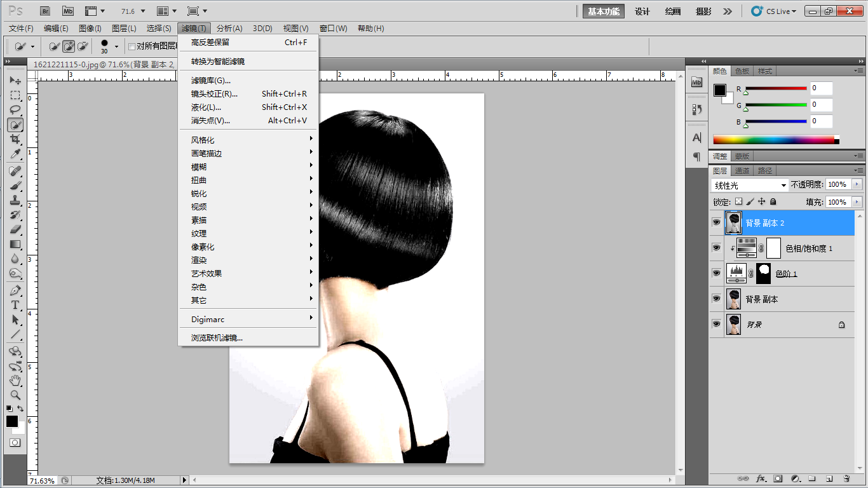Select the History Brush tool
The width and height of the screenshot is (868, 488).
pos(15,215)
